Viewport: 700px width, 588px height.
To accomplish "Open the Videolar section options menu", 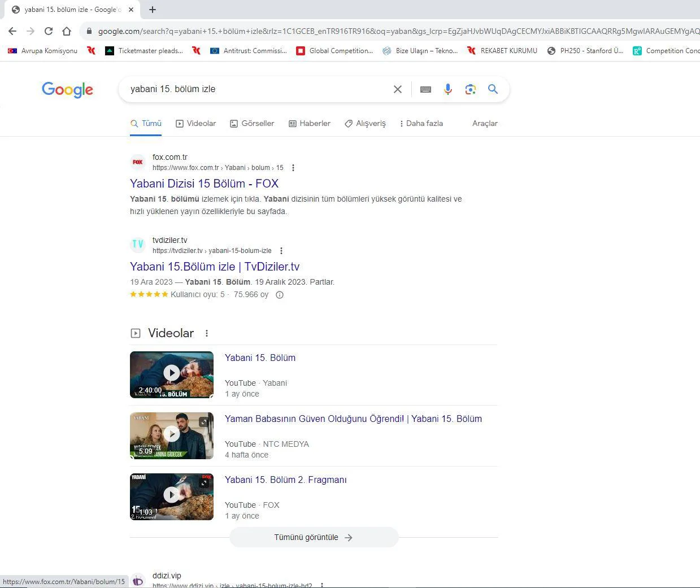I will click(207, 333).
